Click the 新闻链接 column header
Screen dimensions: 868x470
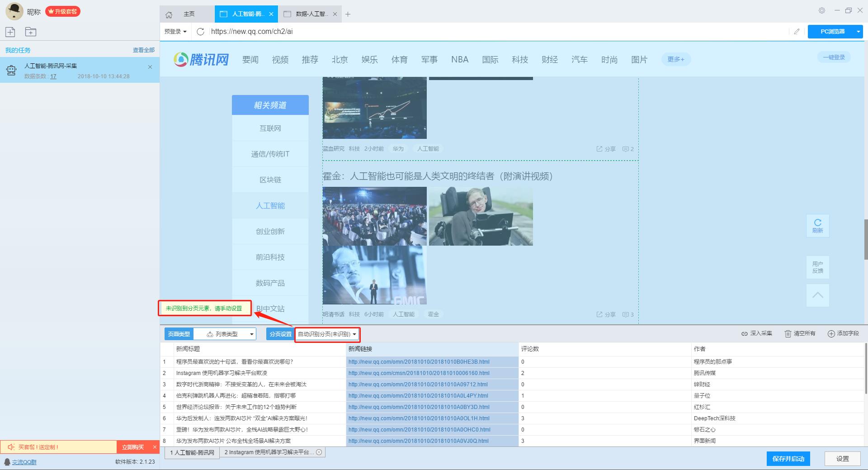[432, 349]
